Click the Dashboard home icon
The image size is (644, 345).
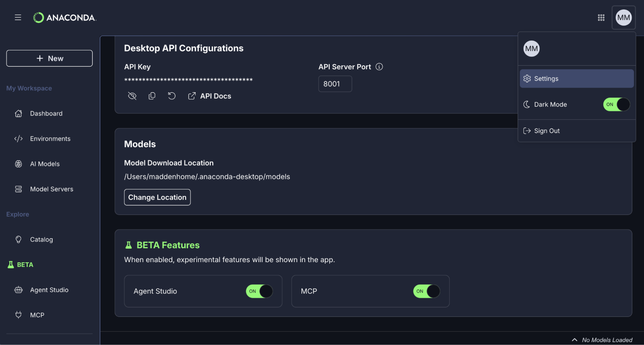[19, 113]
